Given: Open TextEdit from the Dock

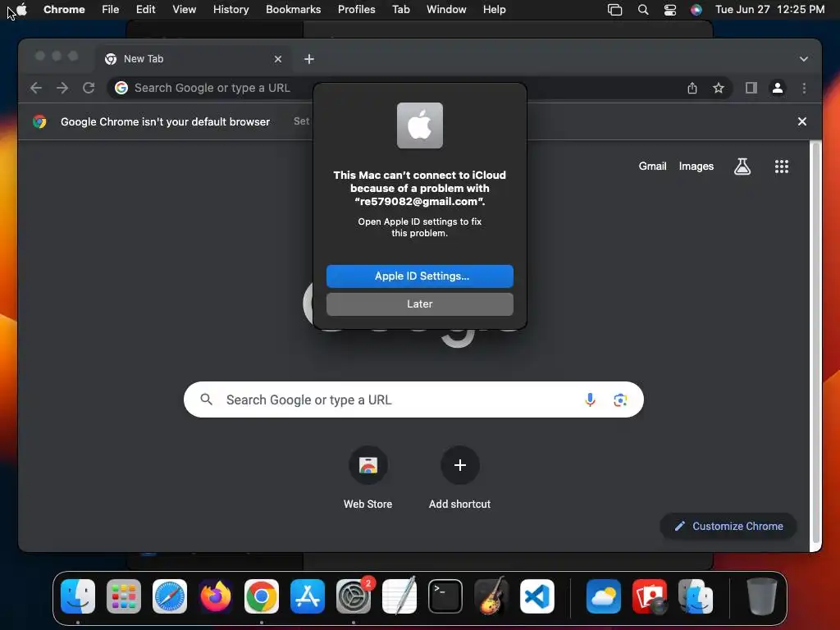Looking at the screenshot, I should click(399, 596).
